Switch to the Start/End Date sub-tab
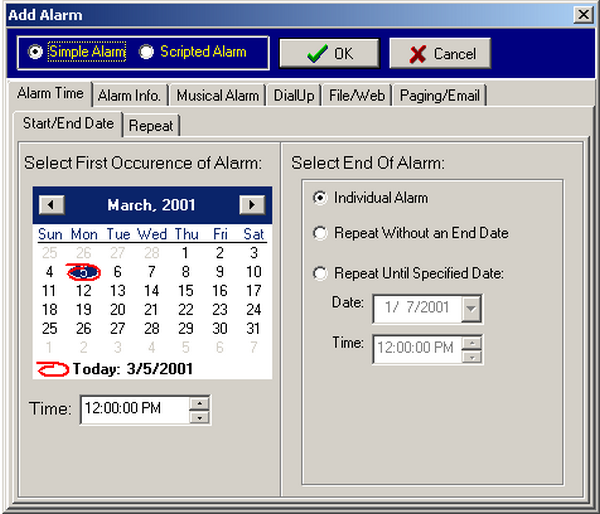The width and height of the screenshot is (600, 514). (x=68, y=123)
